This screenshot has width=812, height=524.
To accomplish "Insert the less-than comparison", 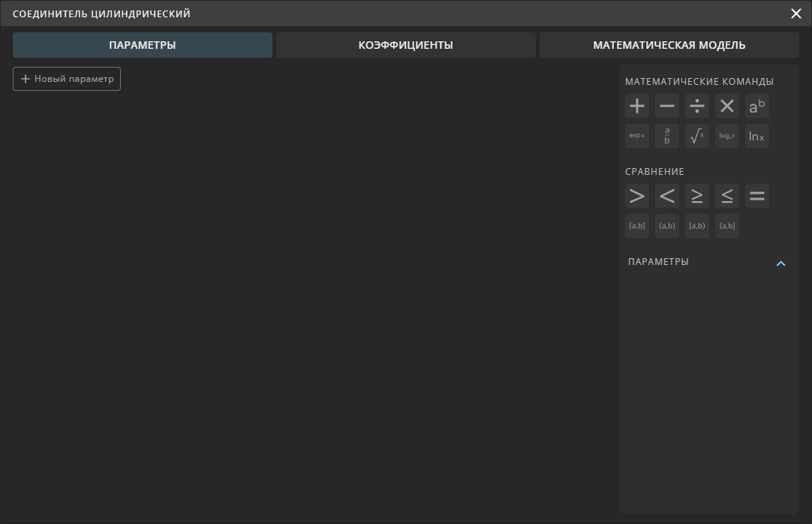I will pos(667,196).
